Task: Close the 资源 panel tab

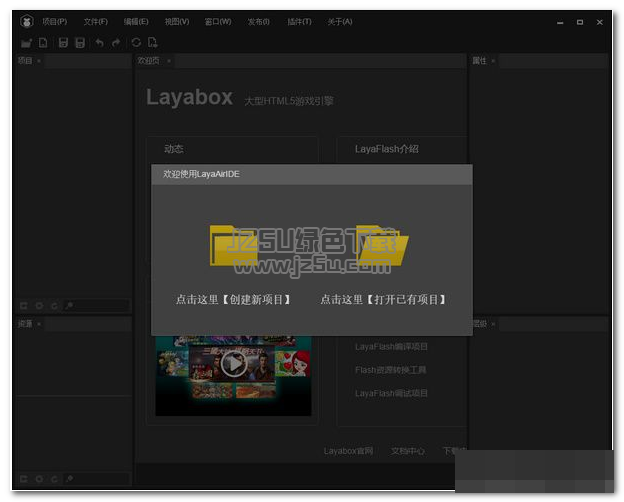Action: [39, 324]
